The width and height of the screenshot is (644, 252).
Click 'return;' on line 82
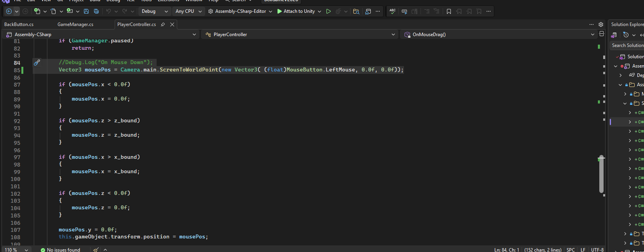click(83, 48)
